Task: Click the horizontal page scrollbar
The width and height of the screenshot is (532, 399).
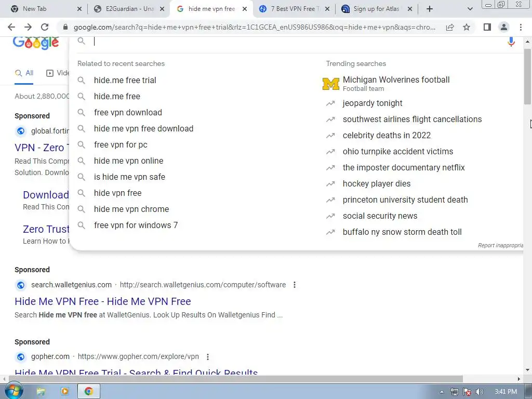Action: click(235, 379)
